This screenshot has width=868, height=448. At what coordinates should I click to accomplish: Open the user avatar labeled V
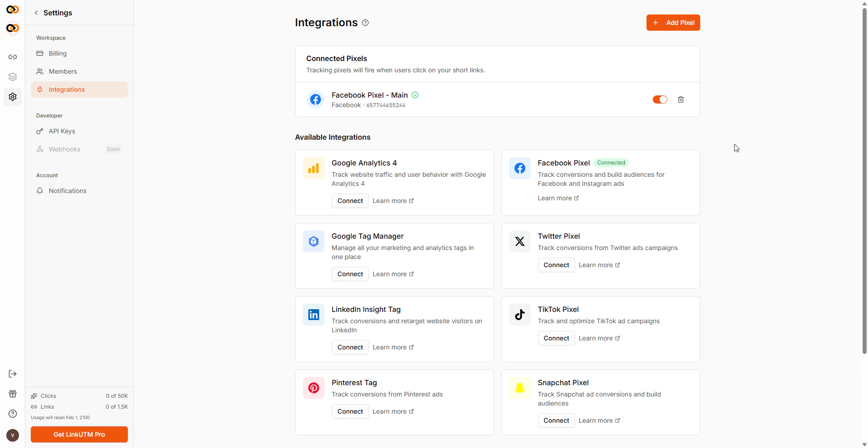coord(13,435)
